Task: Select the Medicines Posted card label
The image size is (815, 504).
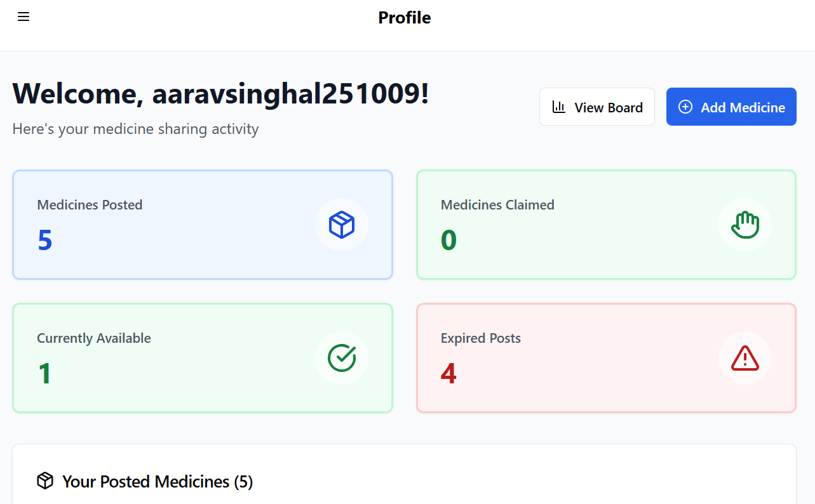Action: pos(90,205)
